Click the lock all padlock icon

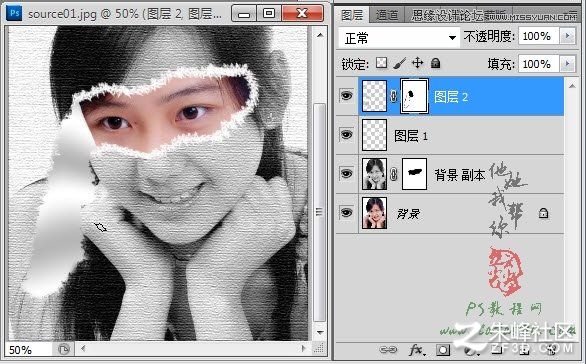435,63
